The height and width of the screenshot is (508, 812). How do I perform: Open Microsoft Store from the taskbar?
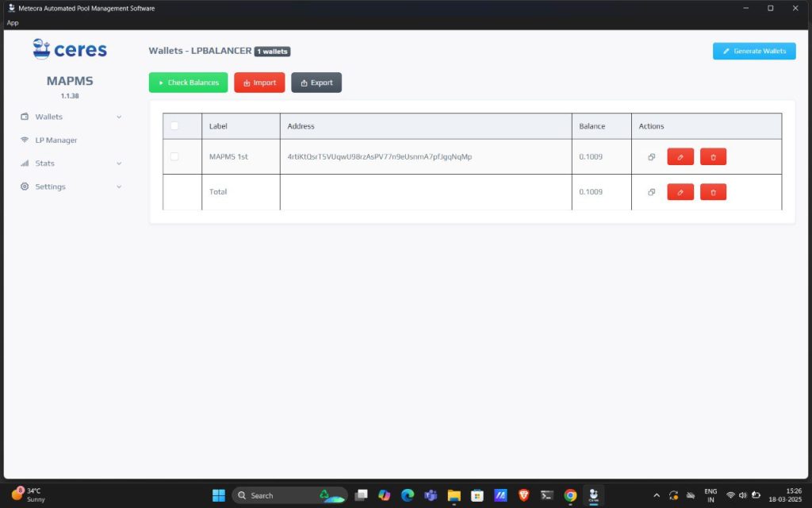(477, 495)
